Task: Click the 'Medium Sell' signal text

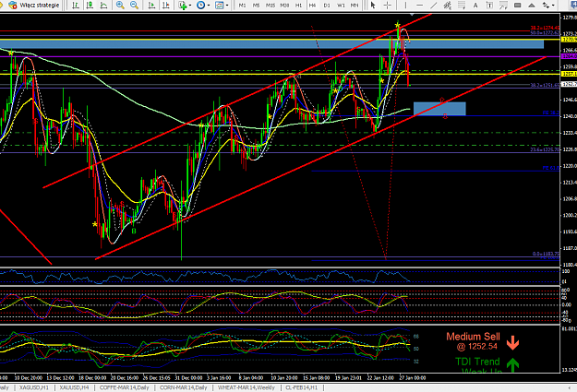Action: pos(473,337)
